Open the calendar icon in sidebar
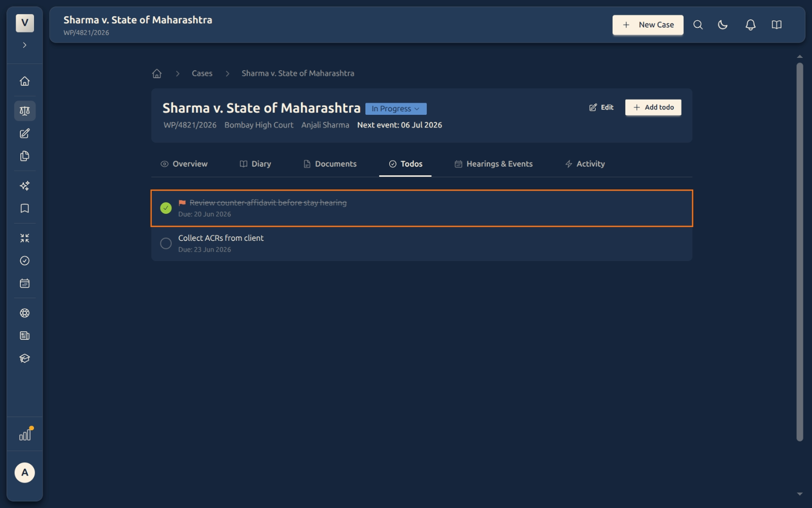The image size is (812, 508). tap(24, 283)
